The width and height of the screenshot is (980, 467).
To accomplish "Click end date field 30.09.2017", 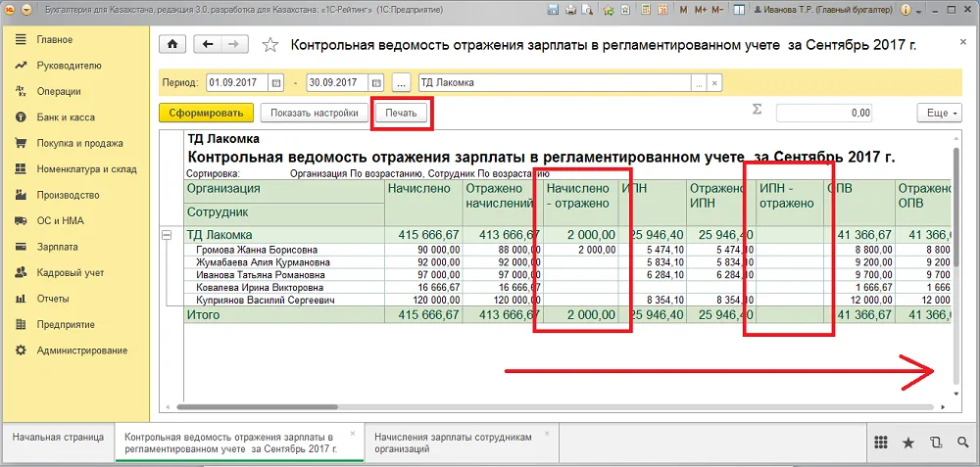I will (x=337, y=82).
